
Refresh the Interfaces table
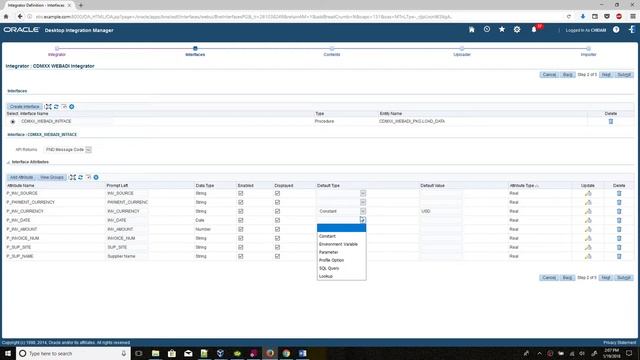point(56,107)
